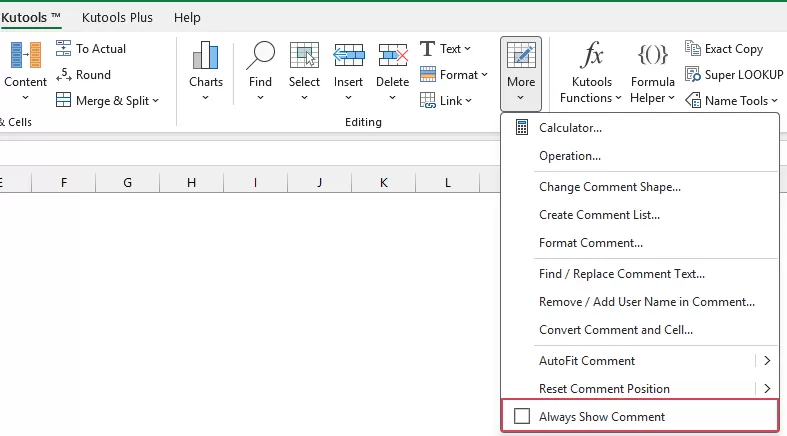787x436 pixels.
Task: Select column H header
Action: click(x=191, y=183)
